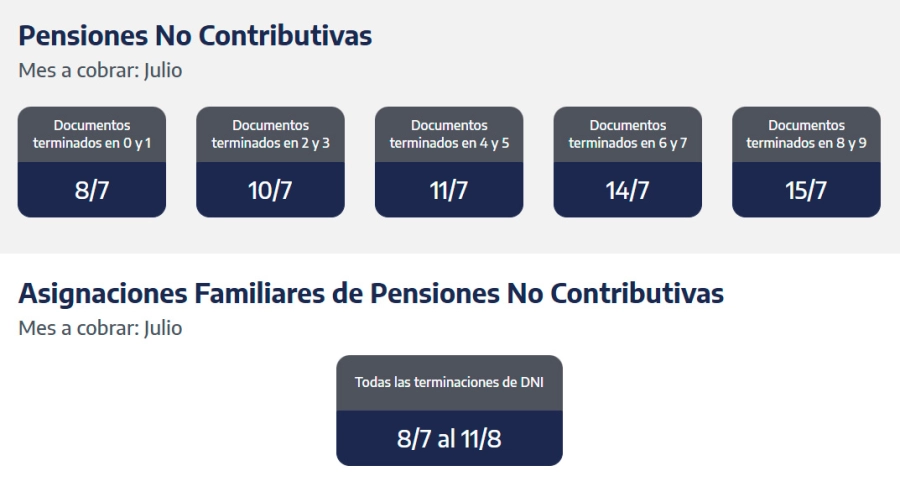Click the 'Pensiones No Contributivas' main heading
The height and width of the screenshot is (492, 900).
(x=195, y=36)
